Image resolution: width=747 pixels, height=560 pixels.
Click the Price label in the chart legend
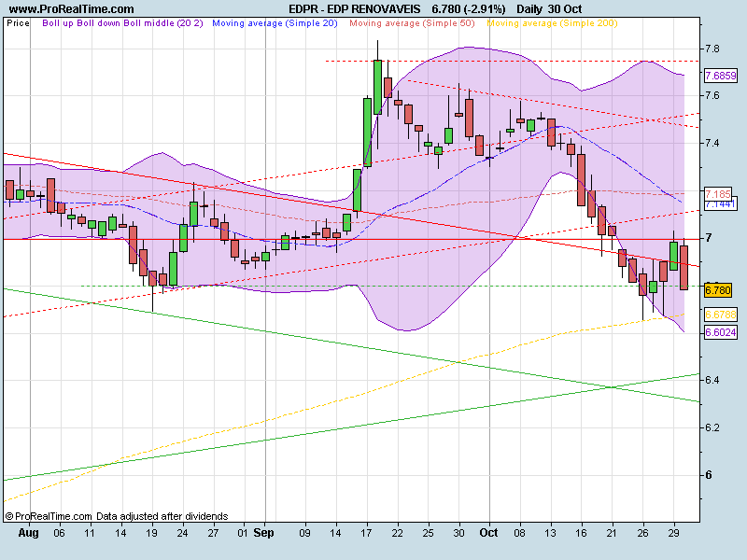tap(18, 22)
